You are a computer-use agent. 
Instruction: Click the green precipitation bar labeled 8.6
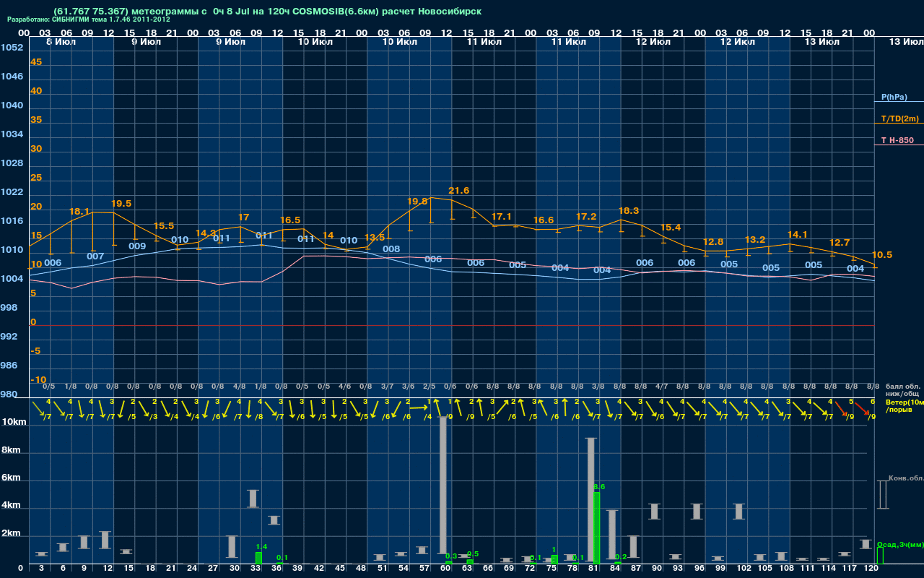[x=596, y=527]
